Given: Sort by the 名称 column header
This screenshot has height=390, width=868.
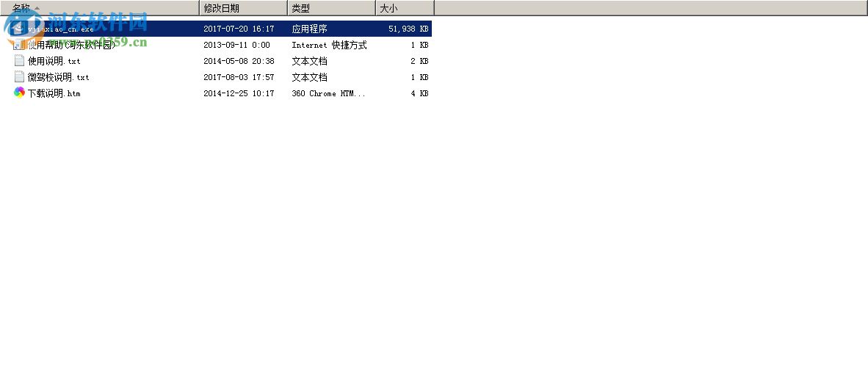Looking at the screenshot, I should [100, 8].
